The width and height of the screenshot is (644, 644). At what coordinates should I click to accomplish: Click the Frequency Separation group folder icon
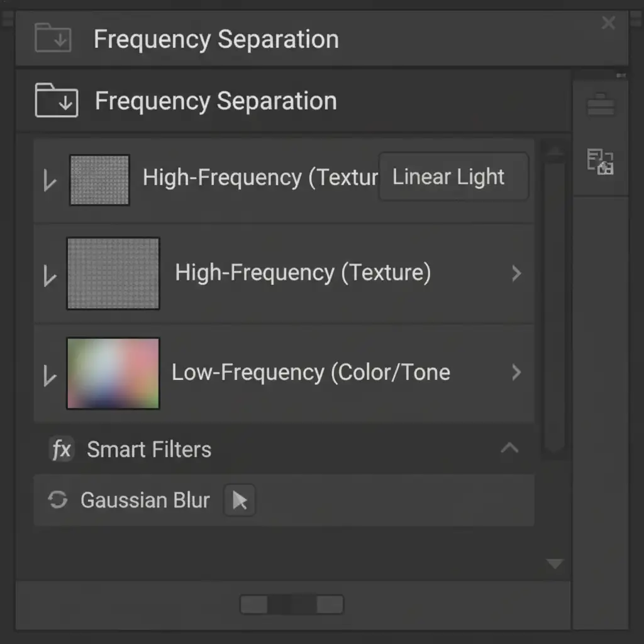pyautogui.click(x=57, y=101)
